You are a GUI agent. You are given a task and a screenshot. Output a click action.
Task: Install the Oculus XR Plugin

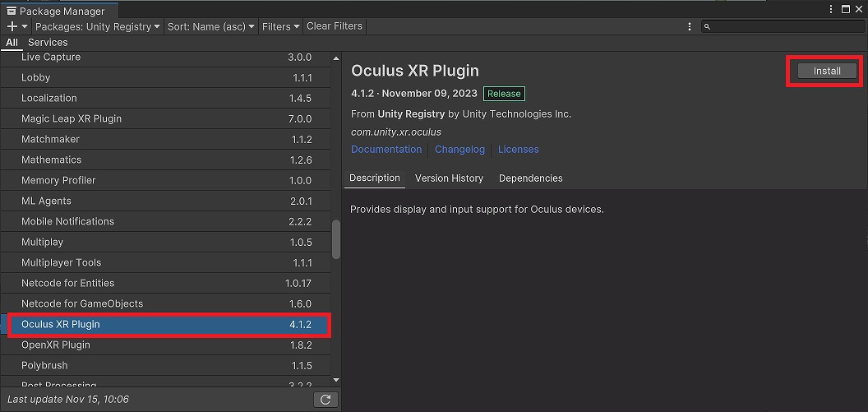[827, 71]
